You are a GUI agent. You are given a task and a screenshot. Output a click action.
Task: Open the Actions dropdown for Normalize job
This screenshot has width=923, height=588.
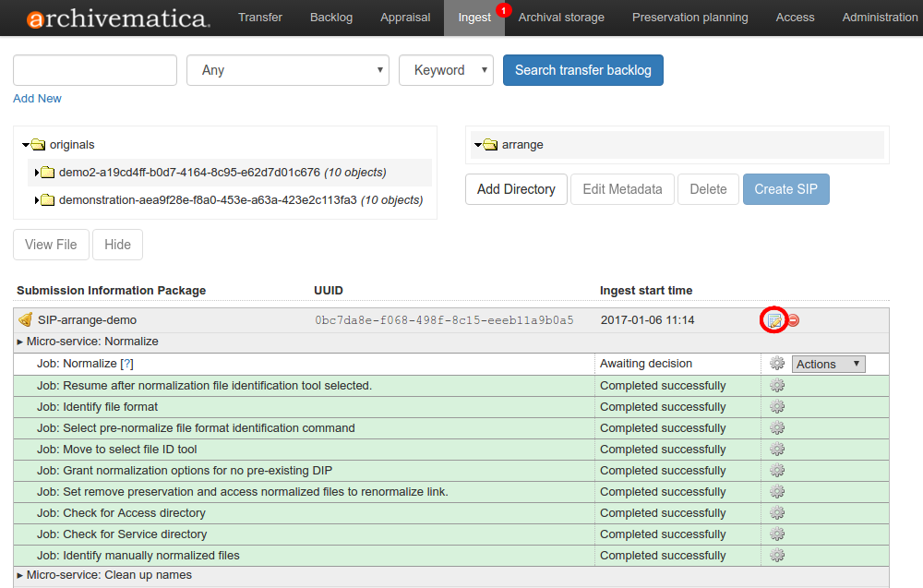coord(828,364)
